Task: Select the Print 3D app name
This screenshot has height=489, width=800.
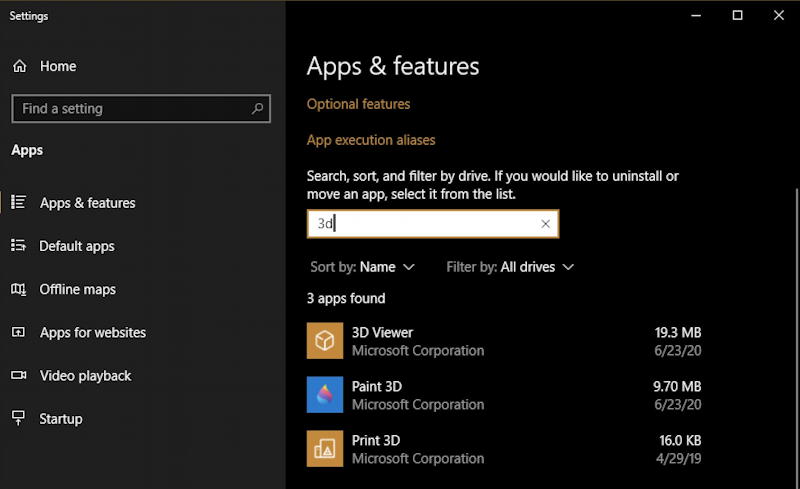Action: [x=376, y=441]
